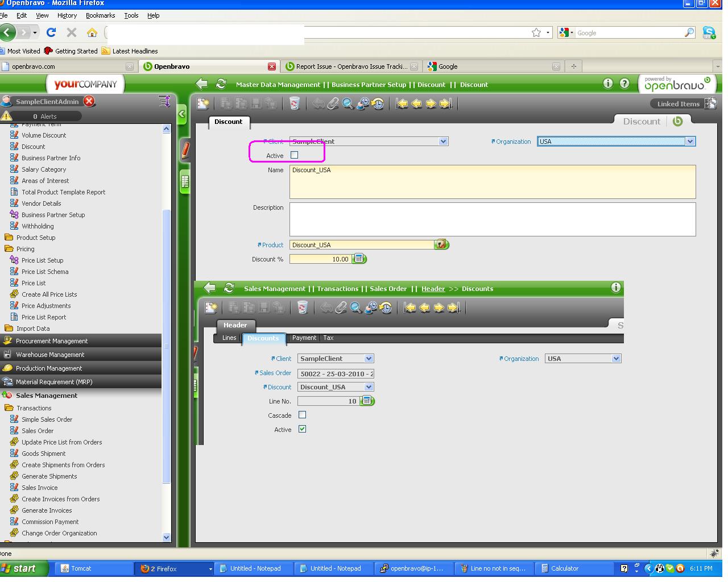Switch to the Payment tab
Image resolution: width=728 pixels, height=582 pixels.
click(304, 338)
